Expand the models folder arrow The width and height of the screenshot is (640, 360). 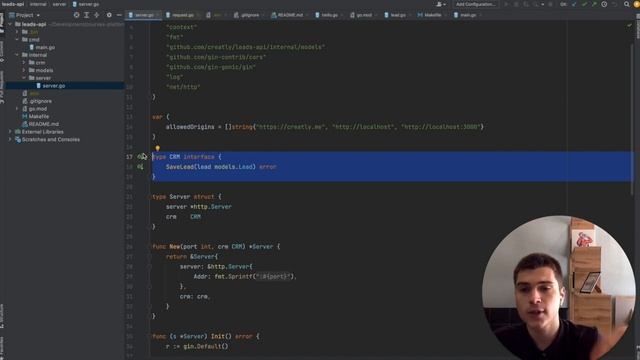point(24,70)
